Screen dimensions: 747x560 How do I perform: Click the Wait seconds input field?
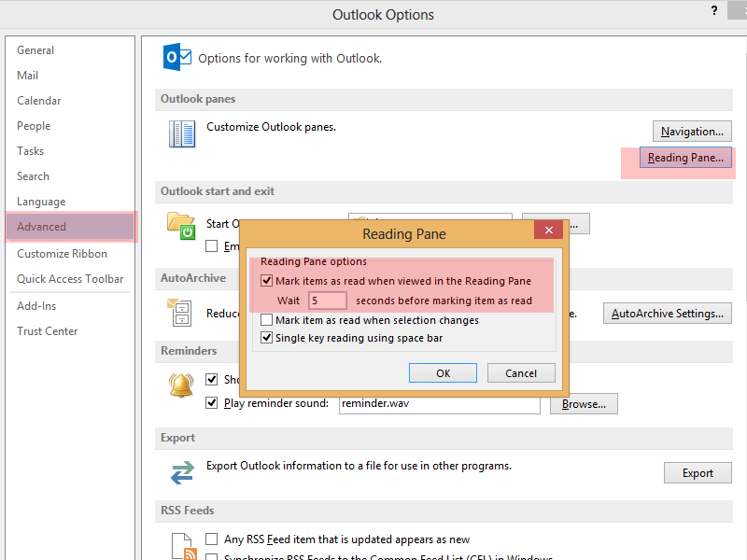tap(327, 301)
